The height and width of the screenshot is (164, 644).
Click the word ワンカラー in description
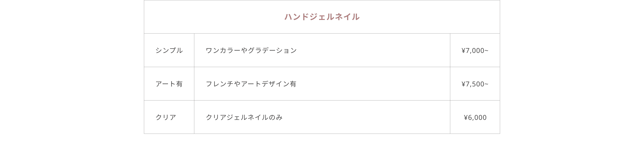coord(223,50)
